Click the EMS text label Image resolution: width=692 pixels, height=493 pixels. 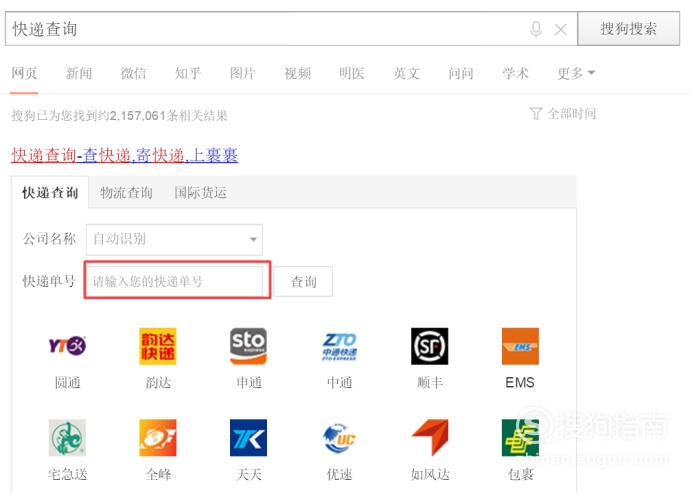(520, 382)
